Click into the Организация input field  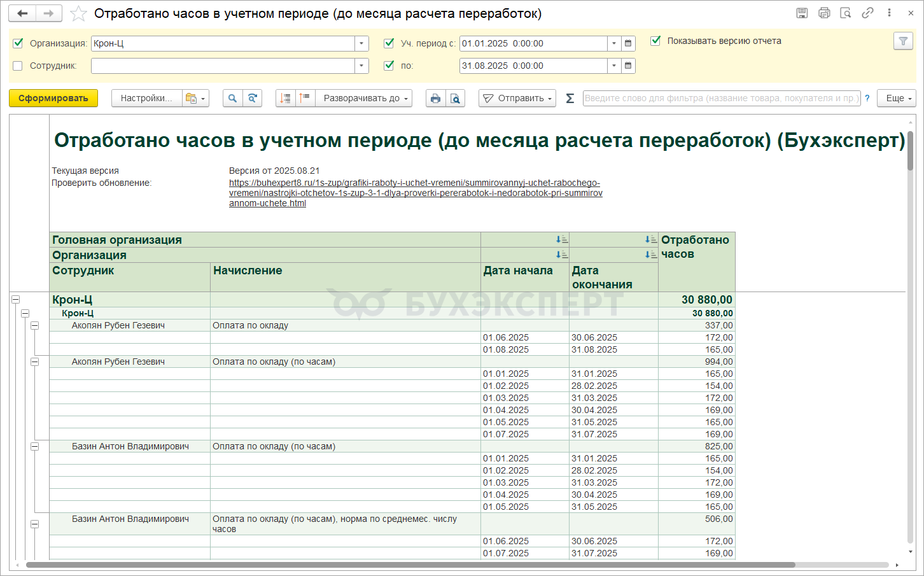coord(223,43)
